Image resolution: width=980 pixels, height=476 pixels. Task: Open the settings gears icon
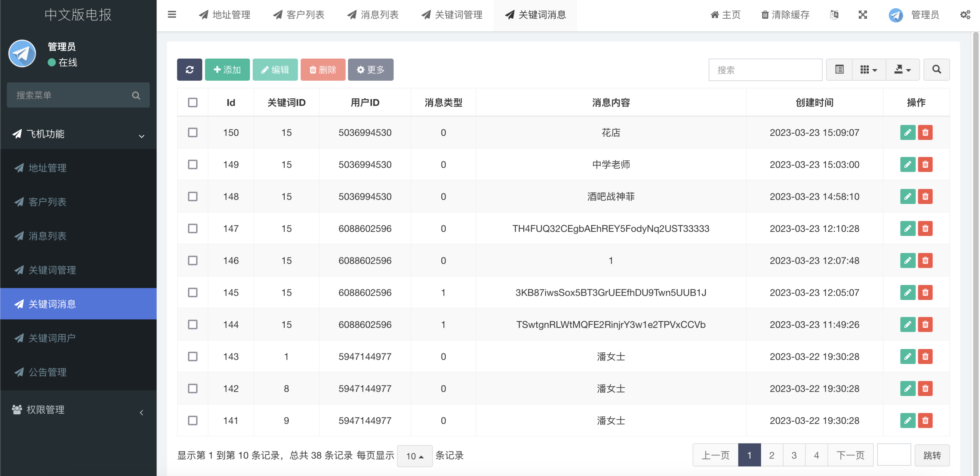[x=965, y=15]
